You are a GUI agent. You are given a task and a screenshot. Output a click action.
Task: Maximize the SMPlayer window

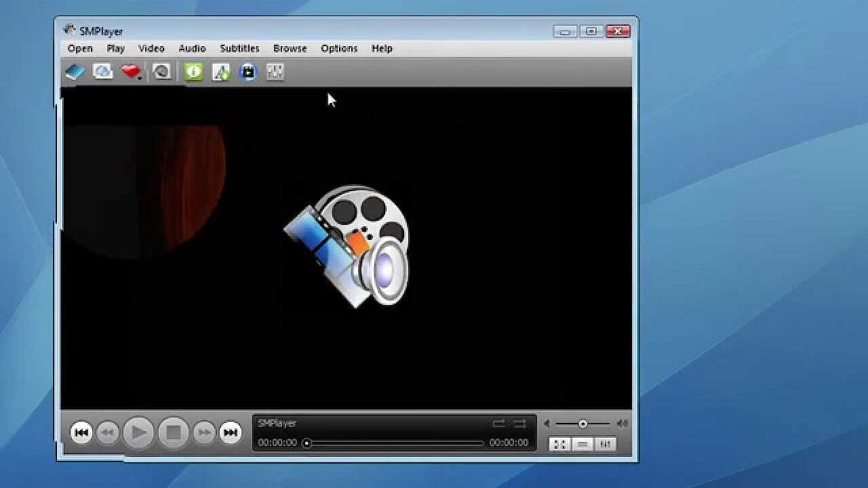591,31
